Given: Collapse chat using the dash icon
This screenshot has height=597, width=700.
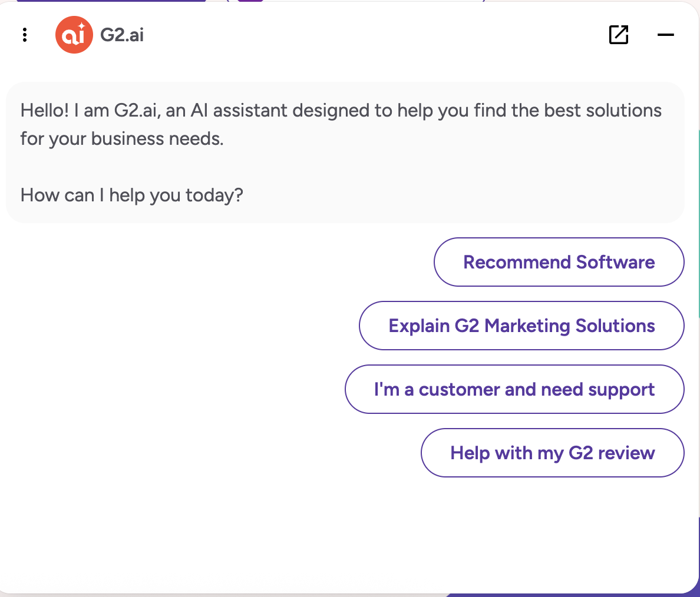Looking at the screenshot, I should pyautogui.click(x=666, y=35).
